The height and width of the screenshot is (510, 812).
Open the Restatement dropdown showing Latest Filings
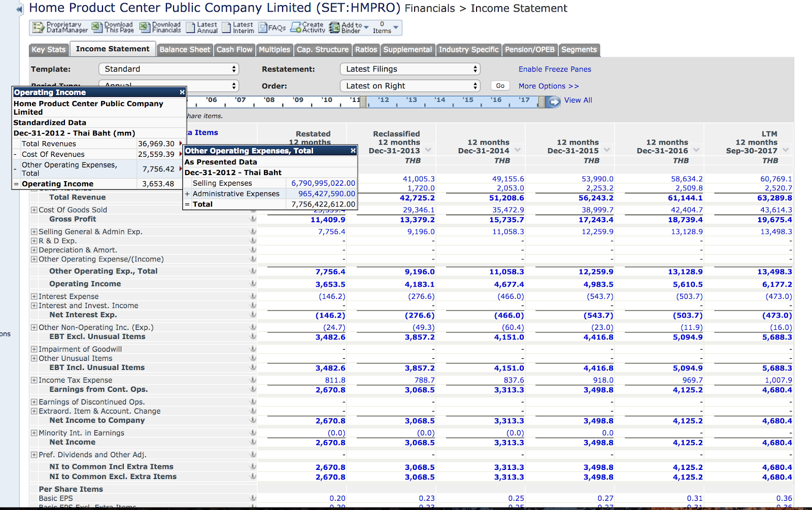click(410, 69)
